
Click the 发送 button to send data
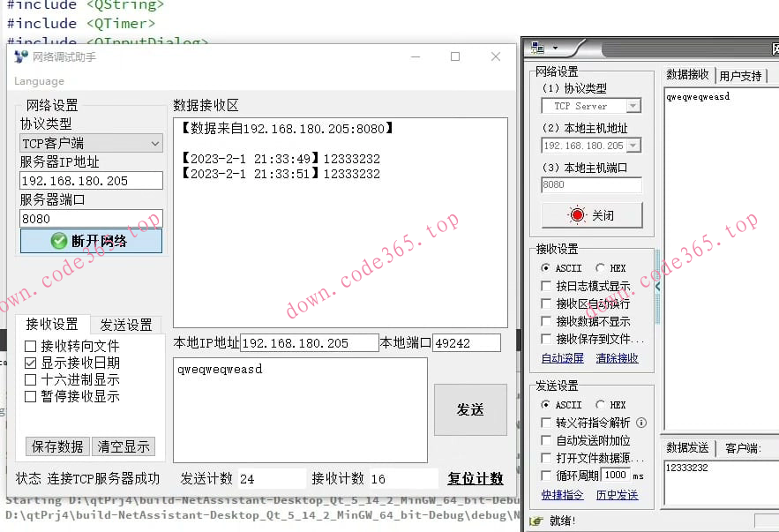coord(470,409)
